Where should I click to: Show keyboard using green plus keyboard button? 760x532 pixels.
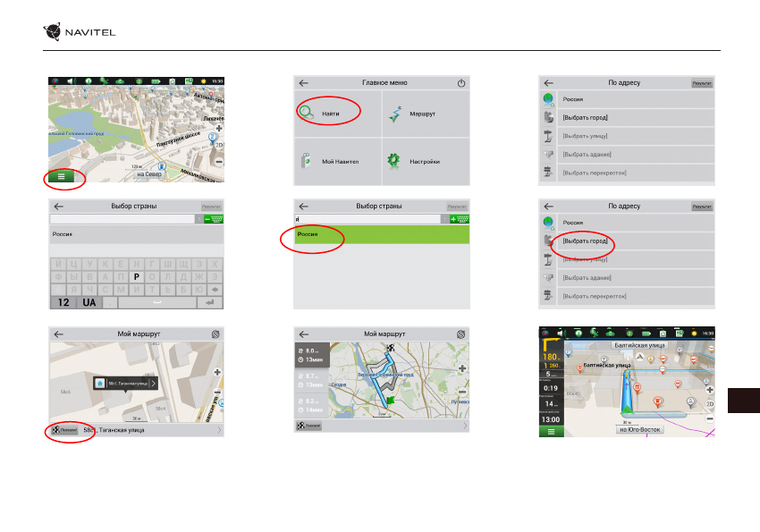(x=460, y=218)
